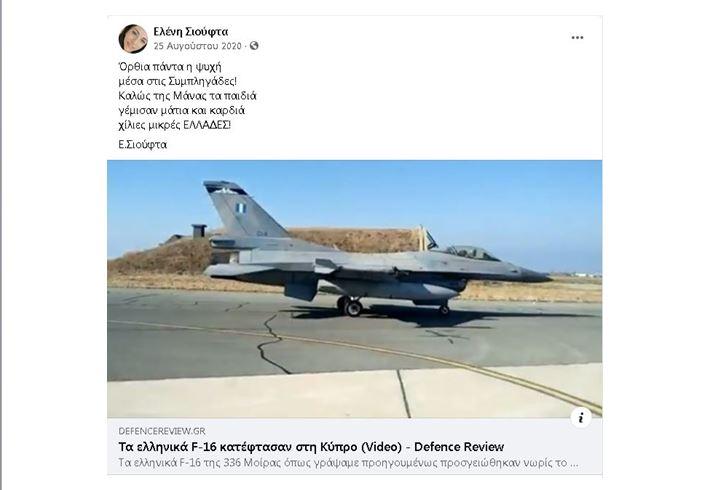Image resolution: width=709 pixels, height=490 pixels.
Task: Click the DEFENCEREVIEW.GR domain label
Action: coord(162,431)
